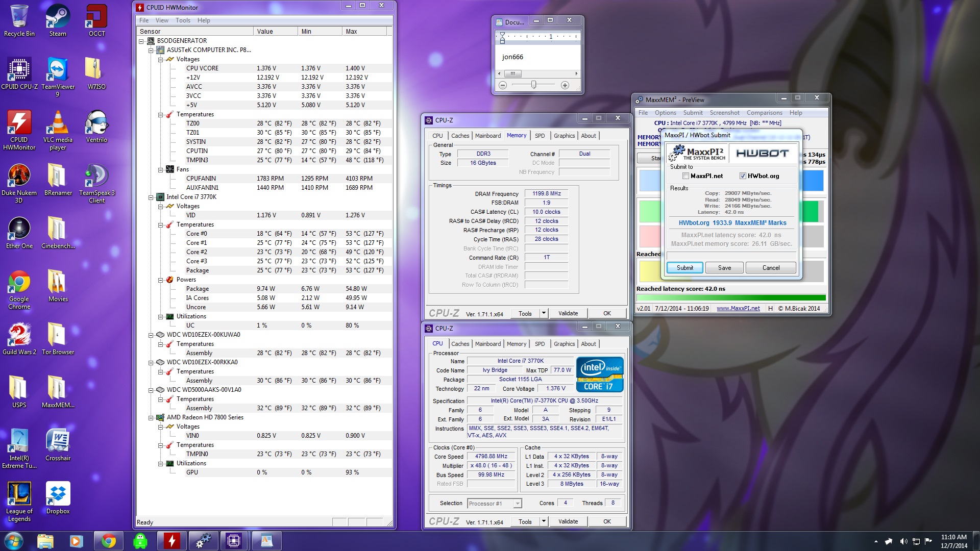
Task: Switch to HWMonitor in the taskbar
Action: [x=171, y=541]
